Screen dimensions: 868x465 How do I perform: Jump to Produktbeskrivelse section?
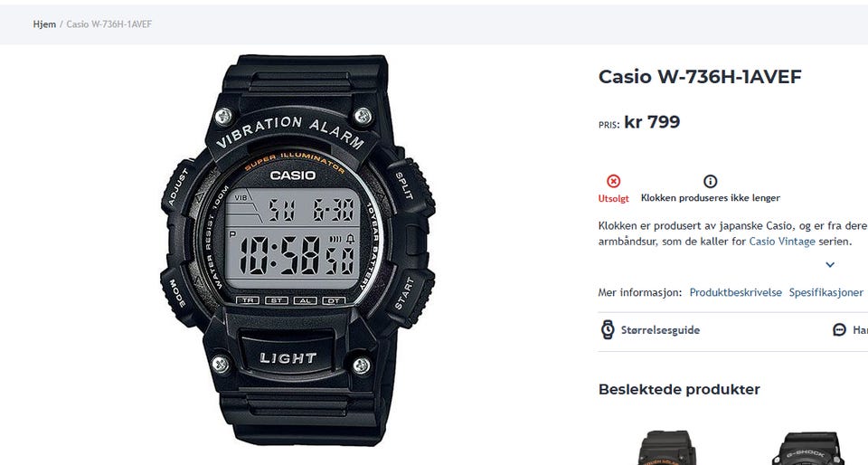pos(735,292)
